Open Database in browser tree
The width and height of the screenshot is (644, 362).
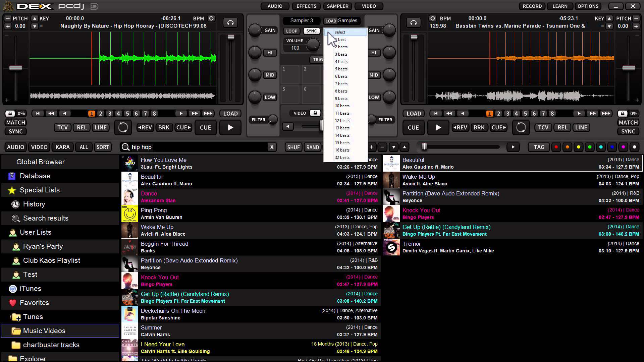click(x=60, y=176)
